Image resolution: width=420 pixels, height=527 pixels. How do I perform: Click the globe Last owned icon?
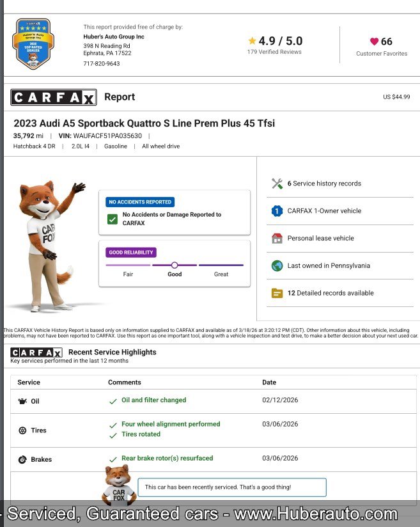point(277,266)
